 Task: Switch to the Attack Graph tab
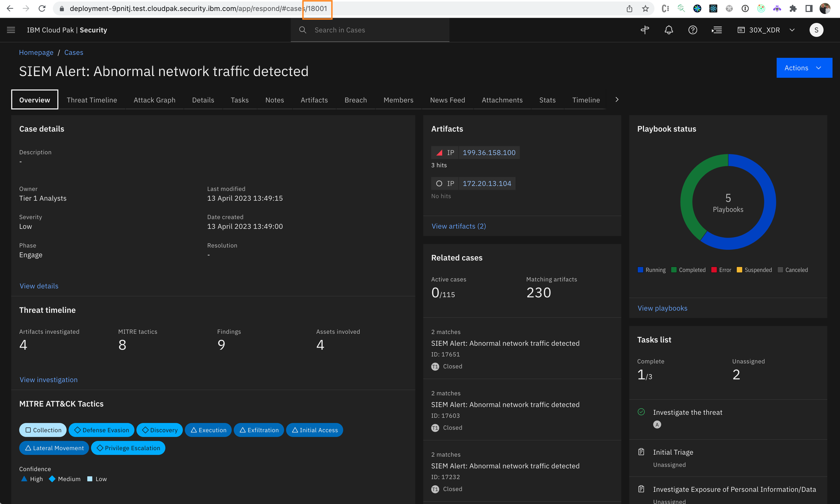point(154,100)
